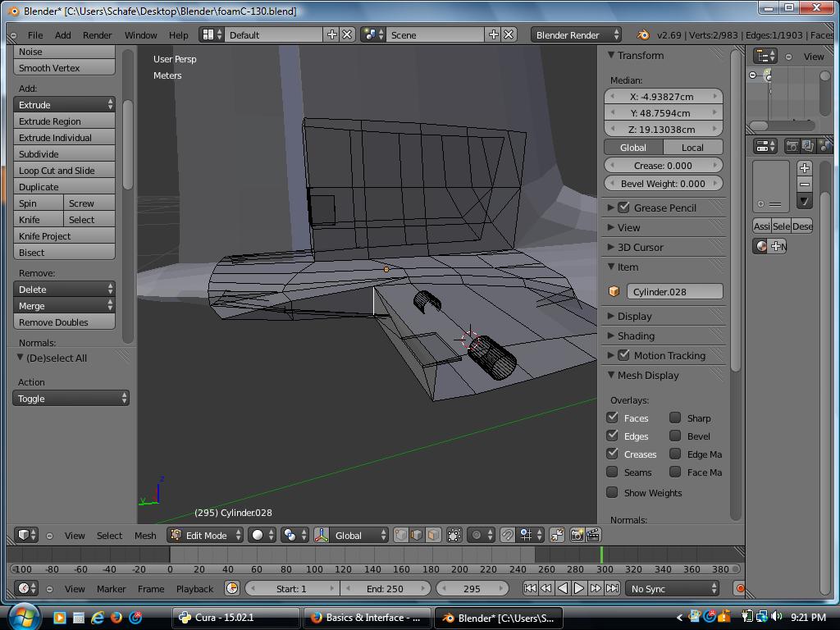Browse materials with the sphere icon

click(761, 246)
